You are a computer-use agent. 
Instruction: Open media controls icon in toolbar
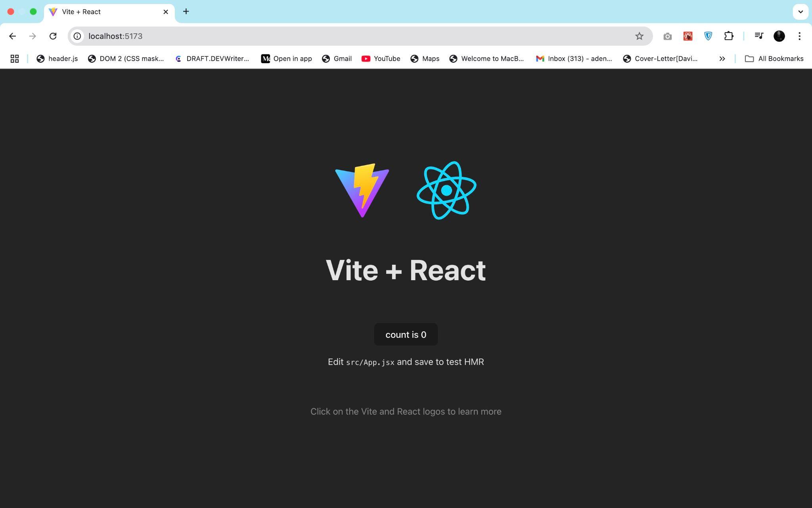(758, 36)
